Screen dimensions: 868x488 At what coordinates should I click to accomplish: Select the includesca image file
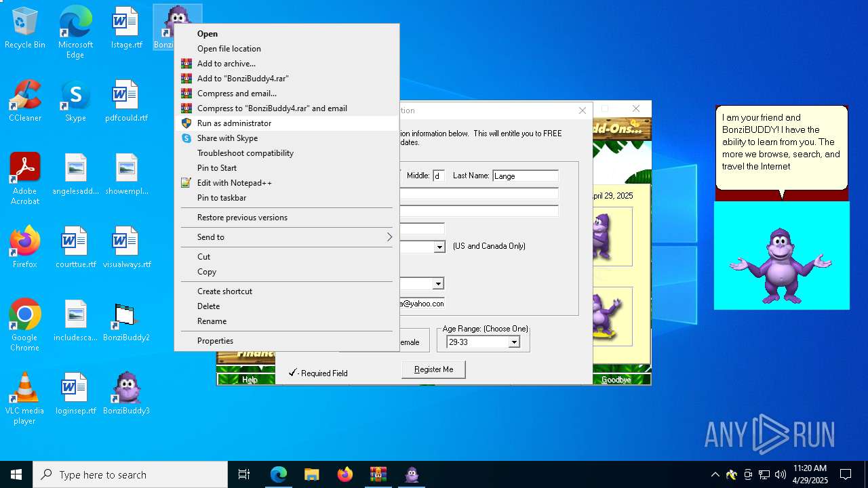click(x=75, y=321)
